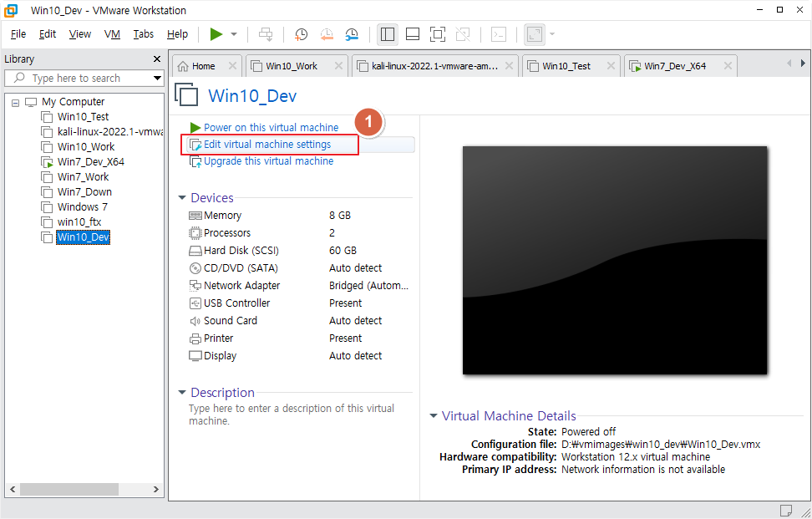Click the description text entry area
Screen dimensions: 812x519
[x=292, y=415]
